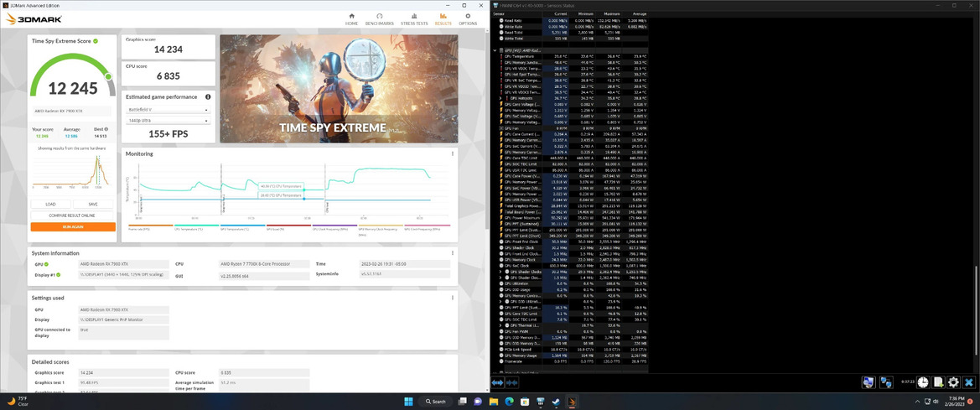
Task: Open File Explorer from taskbar
Action: tap(493, 401)
